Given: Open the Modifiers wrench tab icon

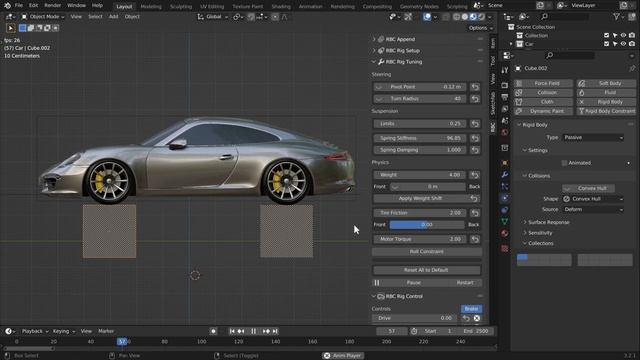Looking at the screenshot, I should (x=505, y=175).
